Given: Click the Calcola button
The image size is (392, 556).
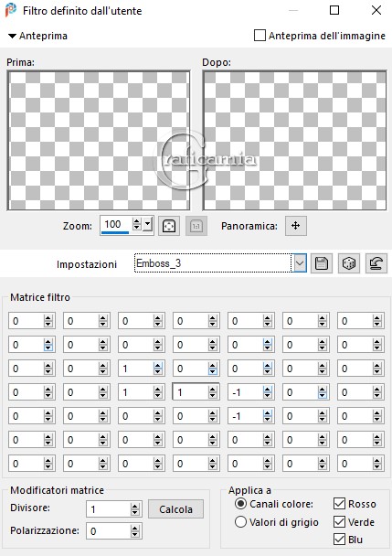Looking at the screenshot, I should click(175, 509).
